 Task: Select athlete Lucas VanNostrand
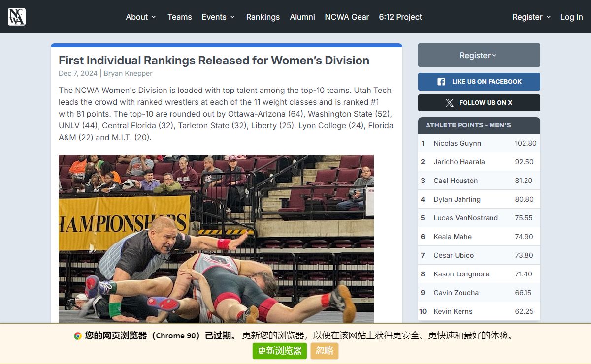point(465,218)
